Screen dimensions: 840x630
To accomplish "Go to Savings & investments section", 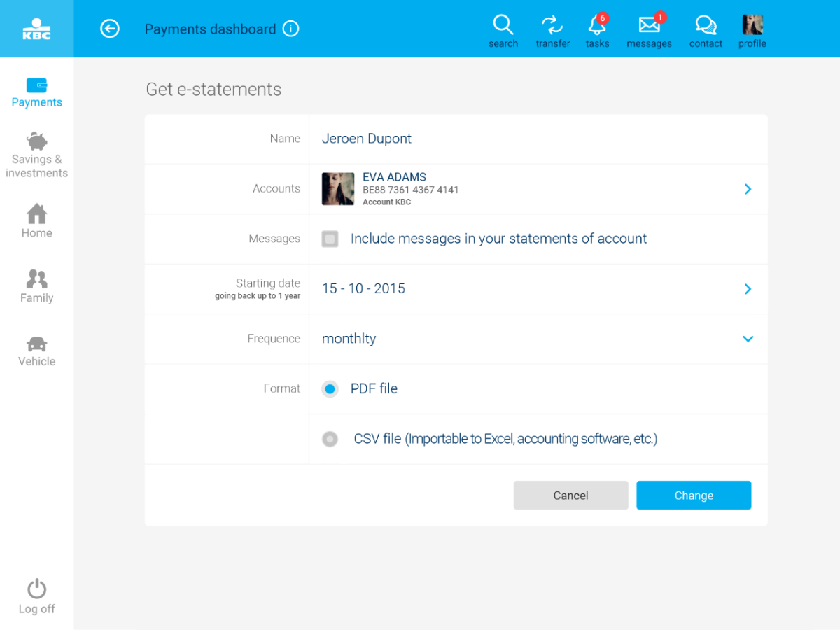I will point(36,155).
